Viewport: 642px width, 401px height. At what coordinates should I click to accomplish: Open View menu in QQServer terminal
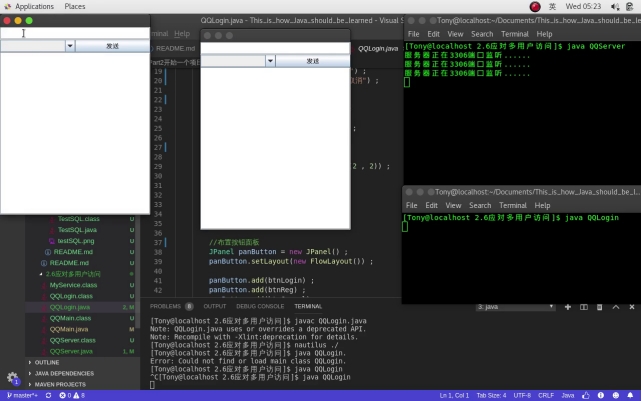coord(455,34)
